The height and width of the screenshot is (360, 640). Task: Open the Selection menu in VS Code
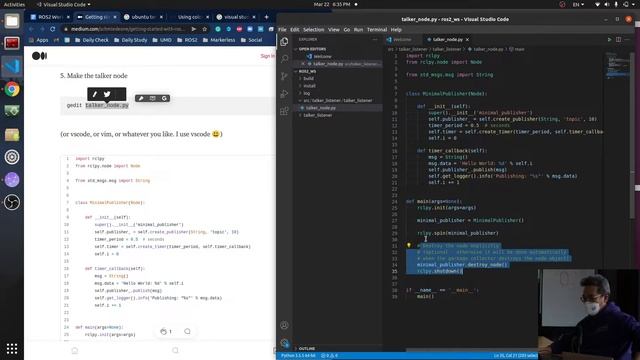313,30
